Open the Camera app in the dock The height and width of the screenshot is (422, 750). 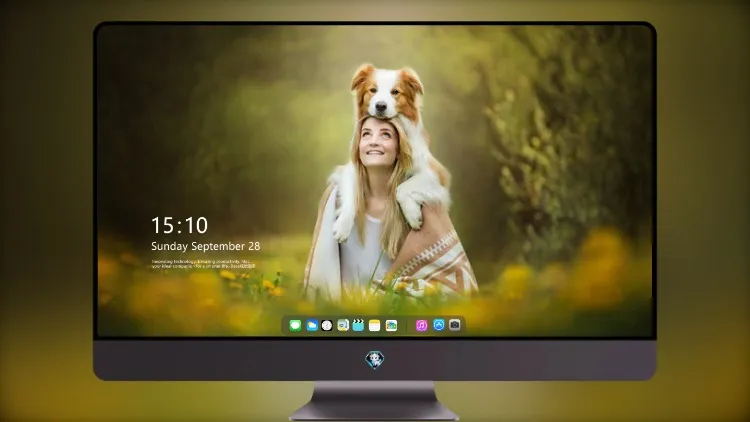pyautogui.click(x=455, y=325)
